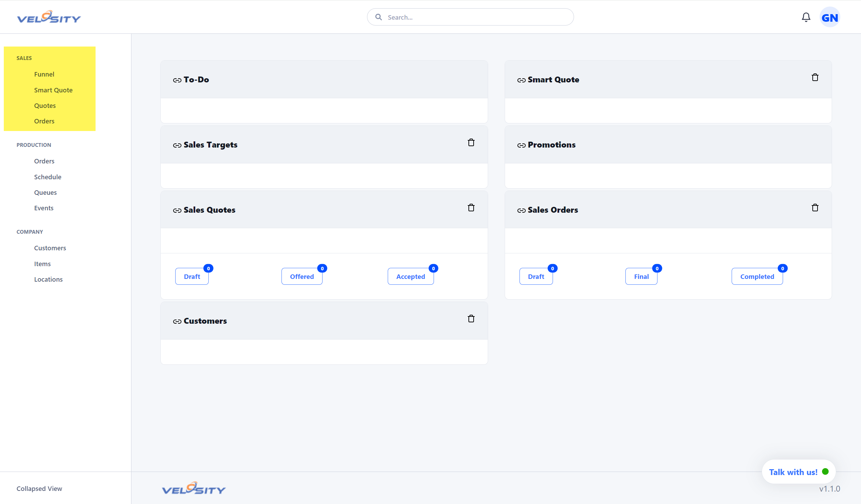Delete the Smart Quote widget with trash icon
The image size is (861, 504).
815,77
